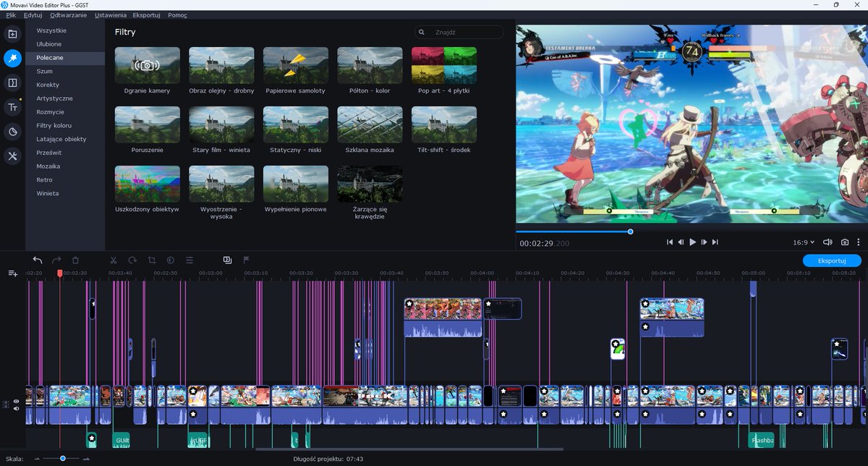This screenshot has height=466, width=868.
Task: Open the Pomoc menu
Action: click(177, 14)
